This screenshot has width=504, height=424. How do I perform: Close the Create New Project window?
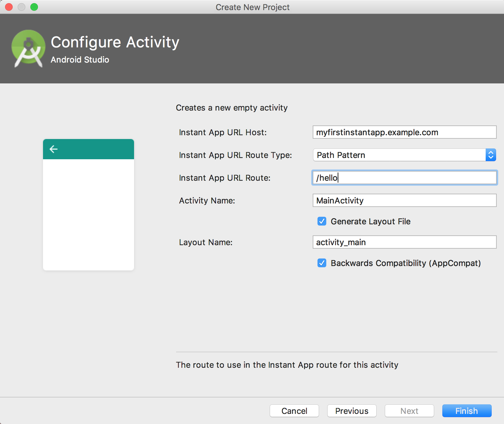tap(9, 7)
